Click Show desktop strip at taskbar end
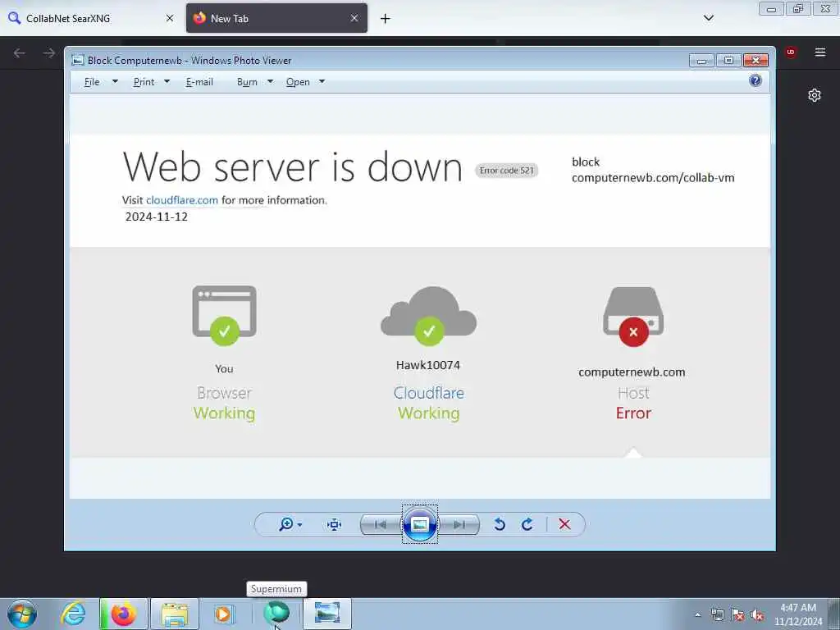The width and height of the screenshot is (840, 630). coord(834,614)
